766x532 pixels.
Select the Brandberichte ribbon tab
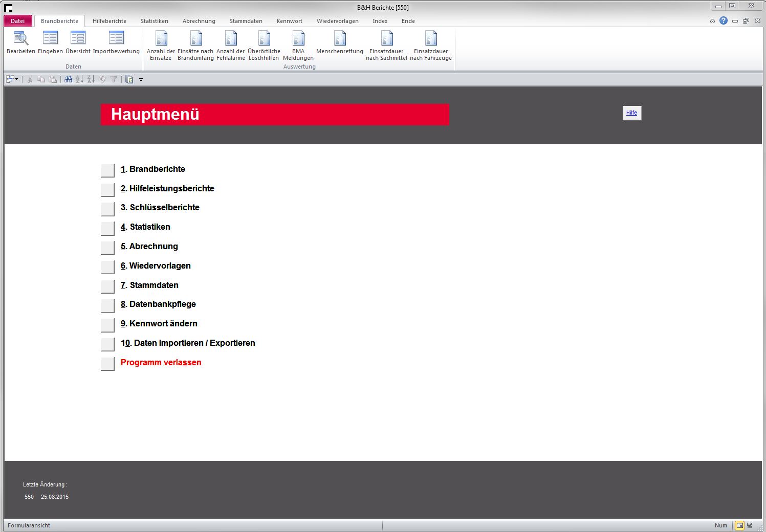click(x=60, y=21)
